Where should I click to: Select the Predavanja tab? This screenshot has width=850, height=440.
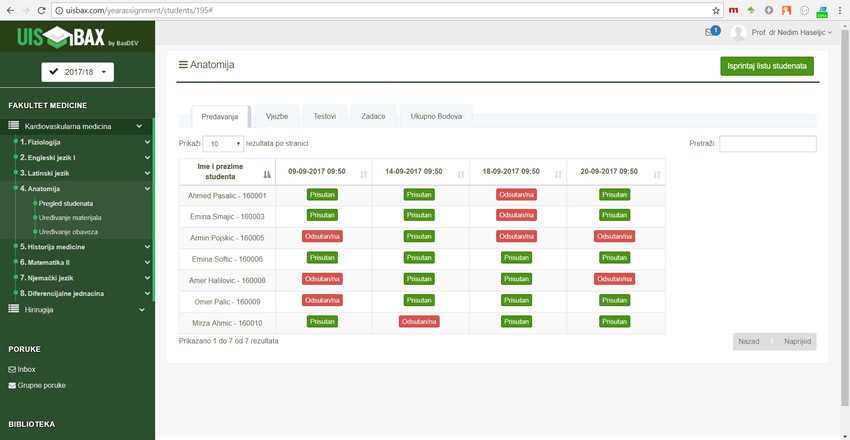220,117
